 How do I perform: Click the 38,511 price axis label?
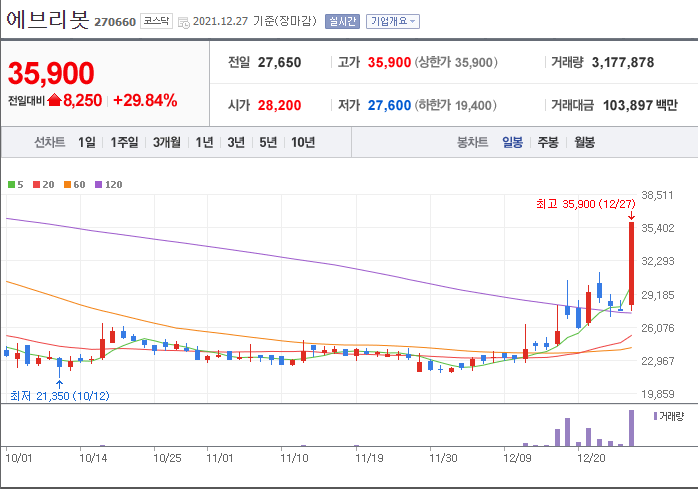point(657,195)
